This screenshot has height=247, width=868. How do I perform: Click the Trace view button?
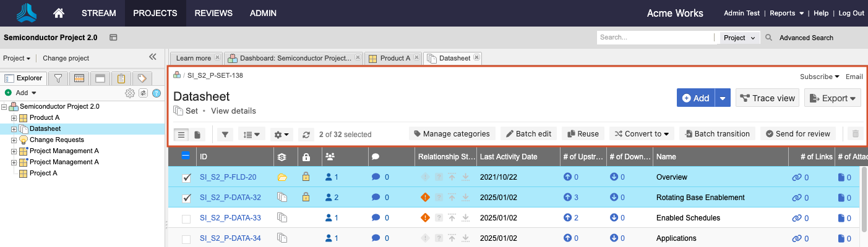pyautogui.click(x=767, y=98)
